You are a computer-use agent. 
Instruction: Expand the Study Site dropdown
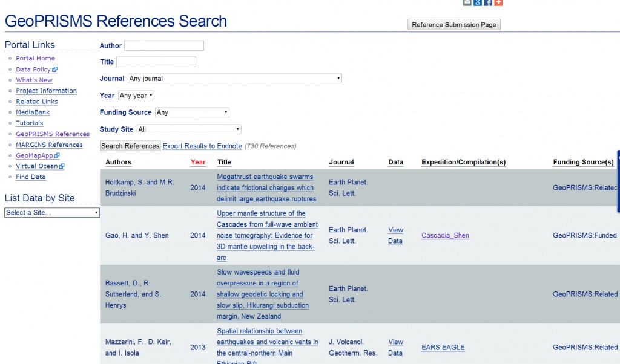[x=189, y=129]
